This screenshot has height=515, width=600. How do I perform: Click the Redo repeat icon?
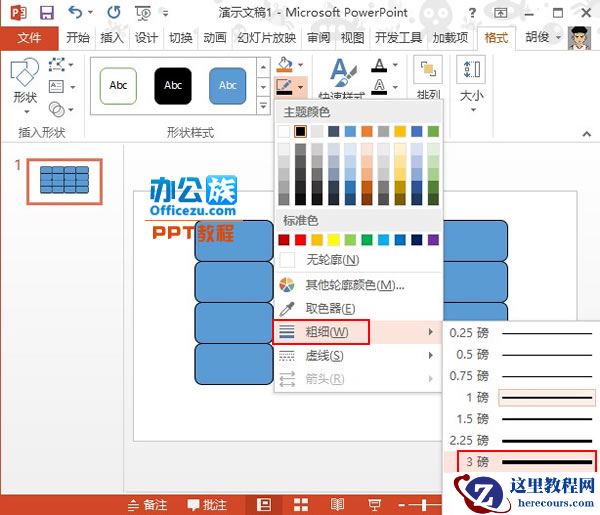[113, 13]
